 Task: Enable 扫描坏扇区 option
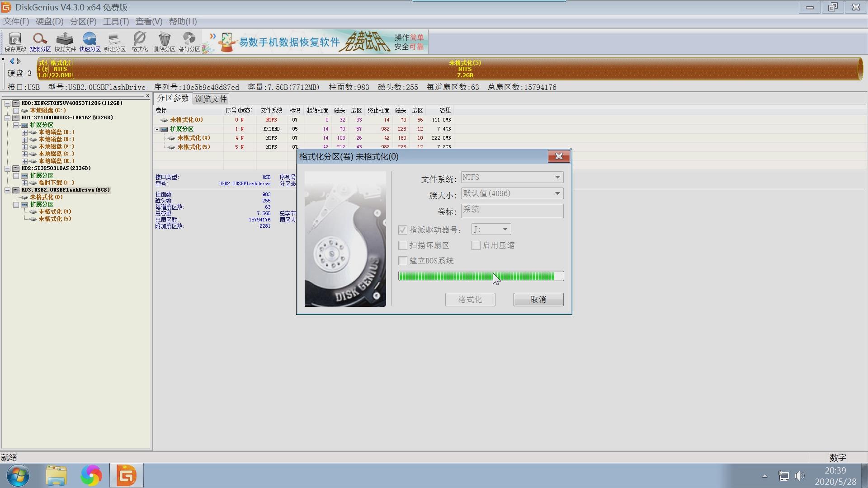point(402,245)
